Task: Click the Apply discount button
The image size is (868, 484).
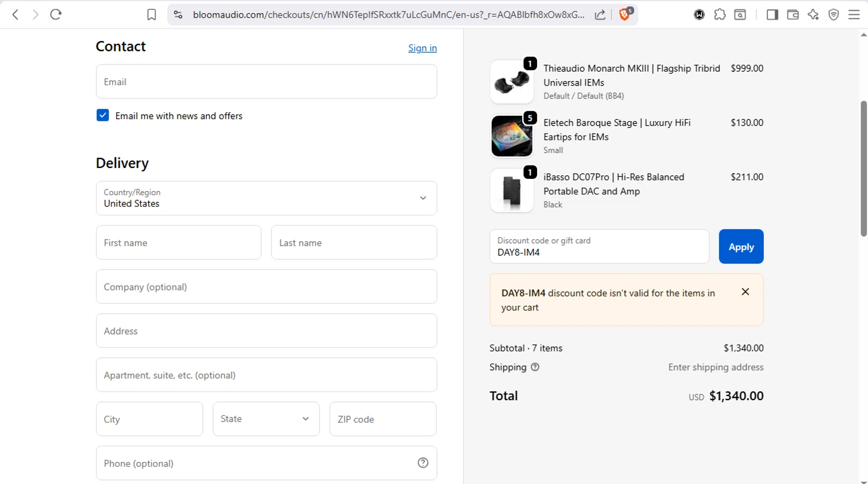Action: click(x=741, y=247)
